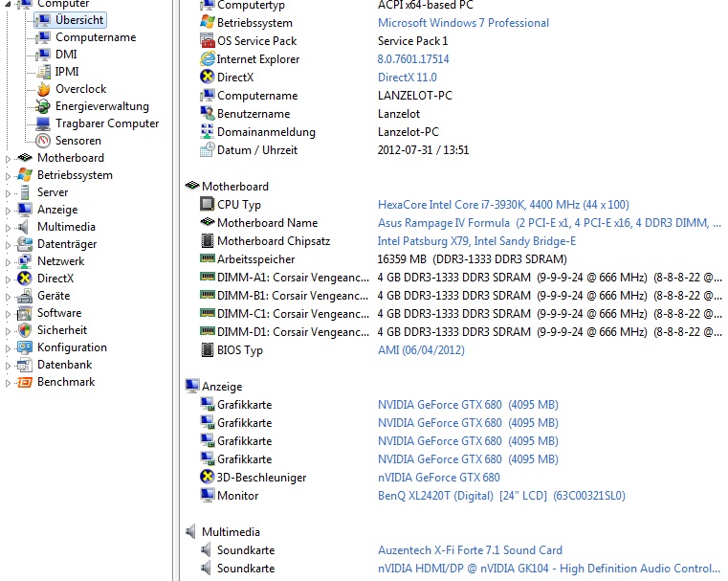Click the 2012-07-31 / 13:51 date value
Viewport: 728px width, 581px height.
point(423,150)
